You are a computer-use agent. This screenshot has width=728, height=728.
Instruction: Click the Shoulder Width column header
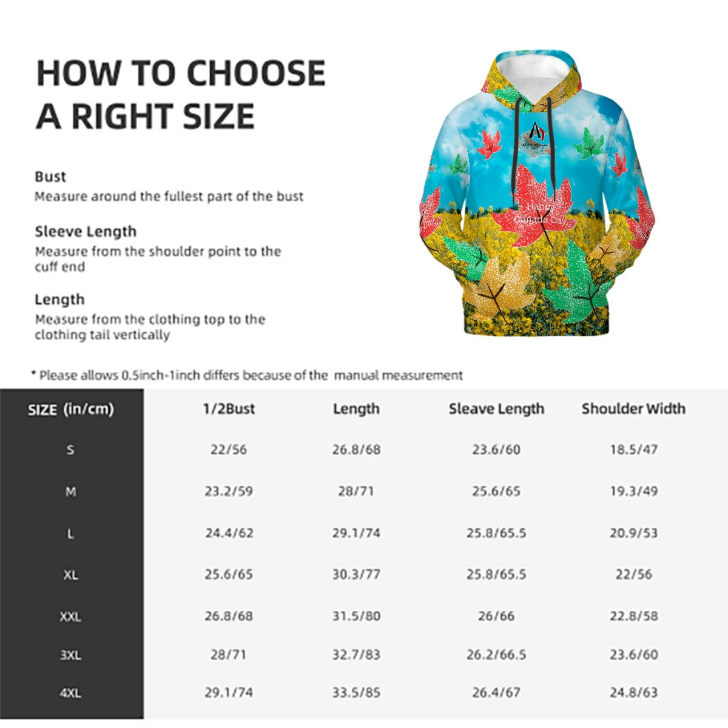pos(633,408)
